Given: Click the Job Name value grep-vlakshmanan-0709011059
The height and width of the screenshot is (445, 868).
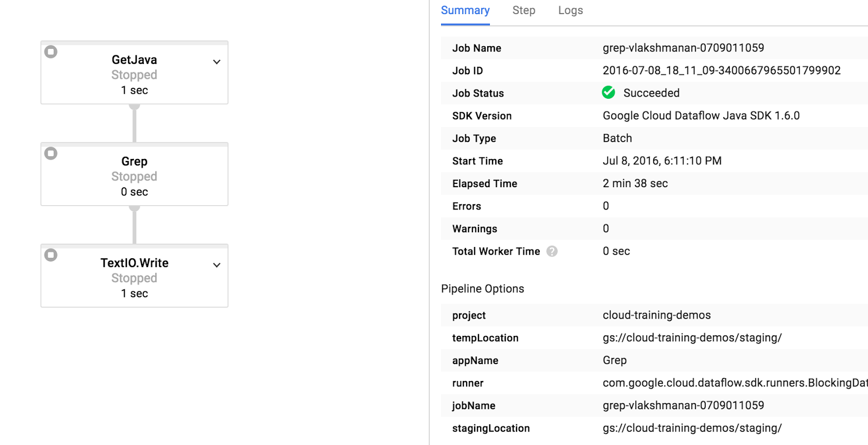Looking at the screenshot, I should point(683,48).
